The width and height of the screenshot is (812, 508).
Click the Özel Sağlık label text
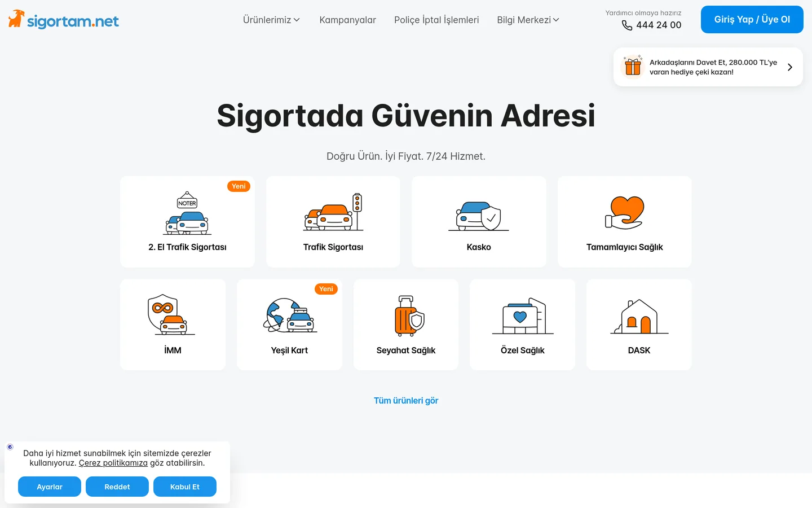(x=523, y=350)
